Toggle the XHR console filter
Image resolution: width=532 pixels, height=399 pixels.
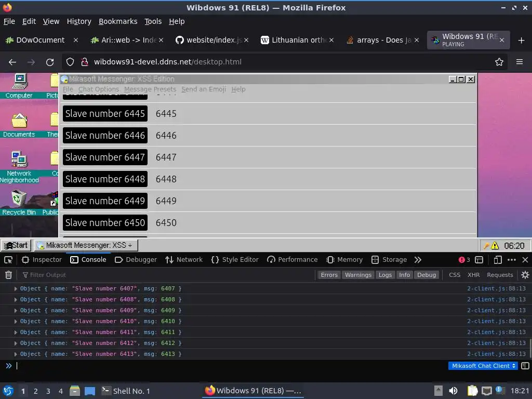[473, 275]
